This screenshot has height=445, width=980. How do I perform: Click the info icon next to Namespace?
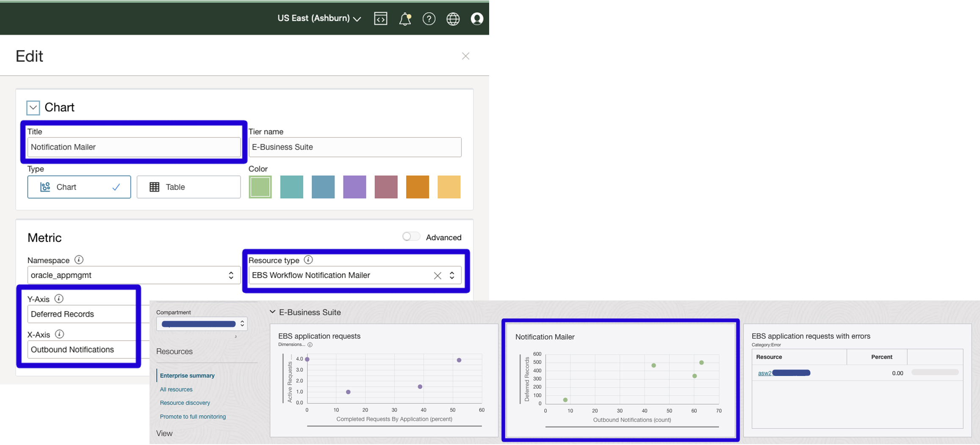[78, 260]
